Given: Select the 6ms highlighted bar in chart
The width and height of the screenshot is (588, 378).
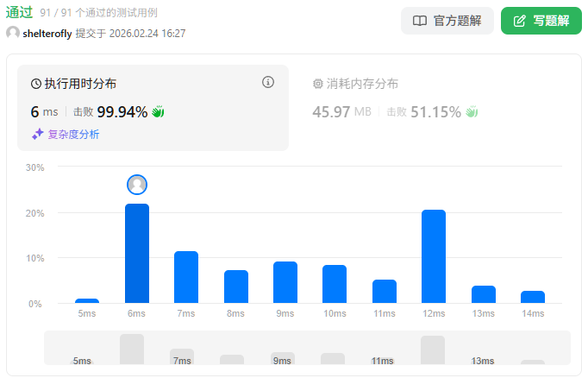Looking at the screenshot, I should tap(137, 253).
